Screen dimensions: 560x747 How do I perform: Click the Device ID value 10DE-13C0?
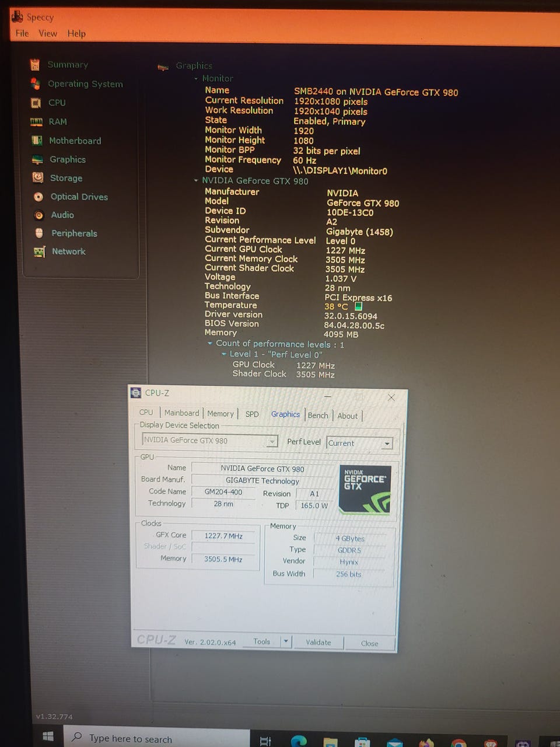[350, 213]
